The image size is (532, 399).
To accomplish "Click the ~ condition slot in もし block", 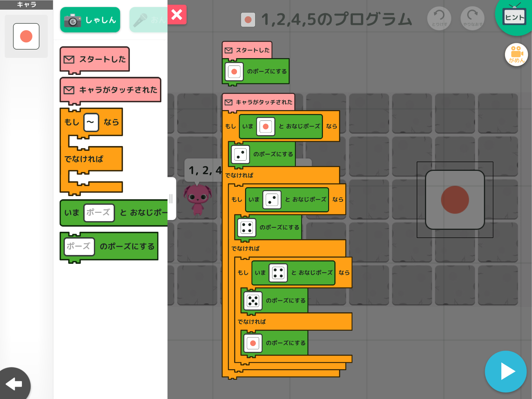I will point(91,122).
